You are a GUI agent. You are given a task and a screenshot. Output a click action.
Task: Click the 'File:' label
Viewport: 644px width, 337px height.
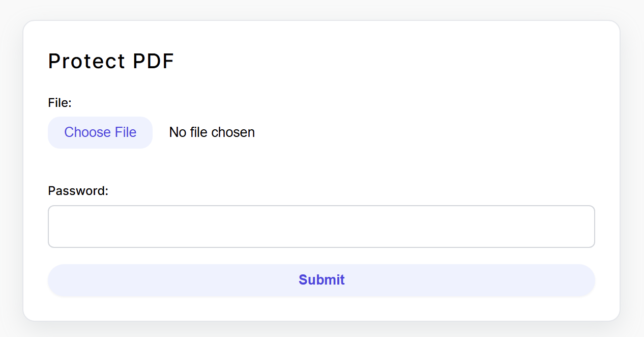pos(60,102)
